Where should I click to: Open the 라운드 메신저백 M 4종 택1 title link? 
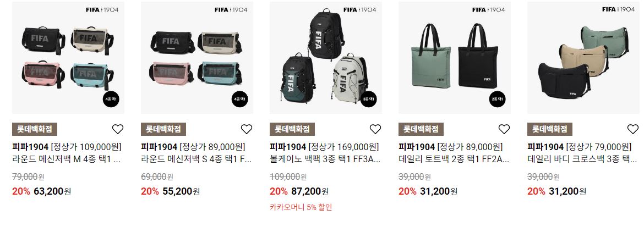[67, 159]
